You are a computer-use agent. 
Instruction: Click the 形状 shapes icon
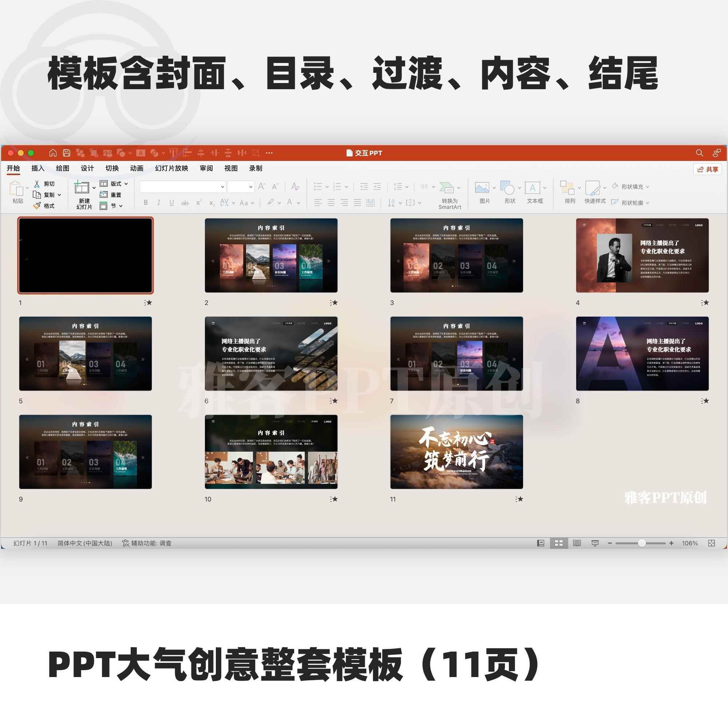click(x=507, y=187)
